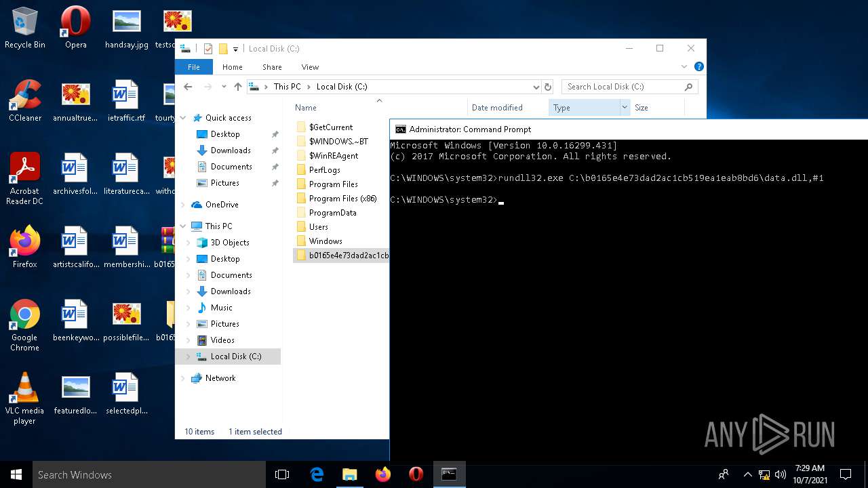
Task: Select Local Disk (C:) in navigation tree
Action: (x=235, y=357)
